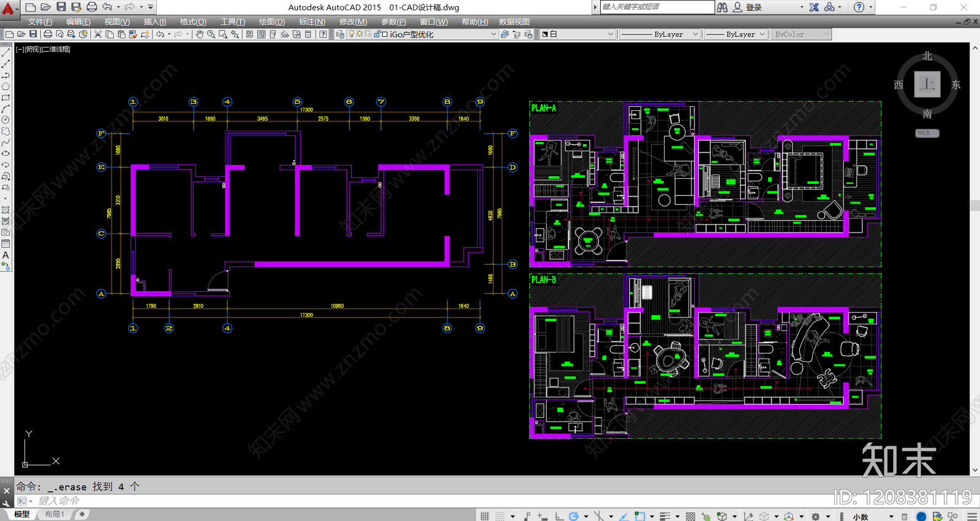Viewport: 980px width, 521px height.
Task: Toggle lineweight display in status bar
Action: (665, 516)
